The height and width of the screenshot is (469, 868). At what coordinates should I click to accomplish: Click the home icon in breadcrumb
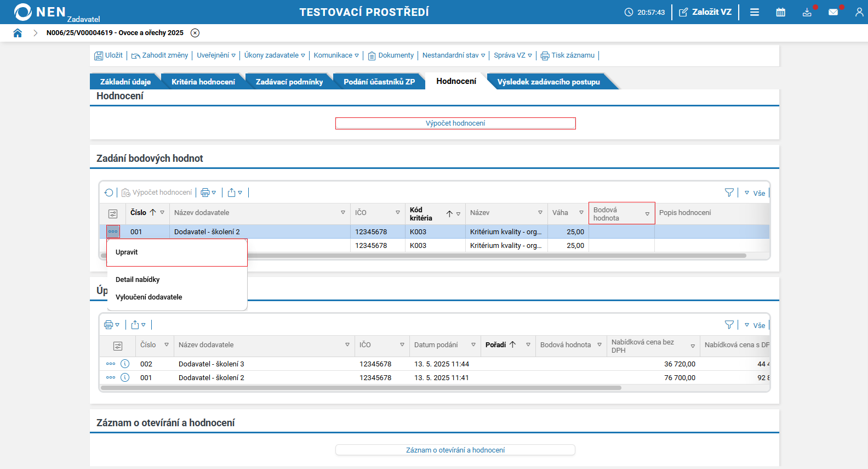click(x=18, y=33)
